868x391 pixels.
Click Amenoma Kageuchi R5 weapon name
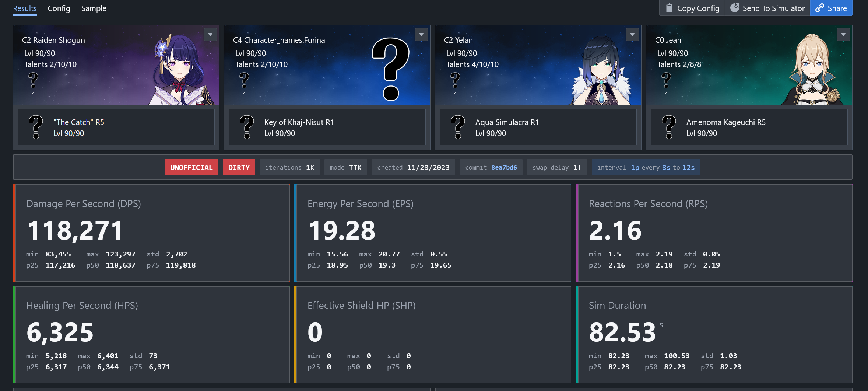tap(726, 122)
